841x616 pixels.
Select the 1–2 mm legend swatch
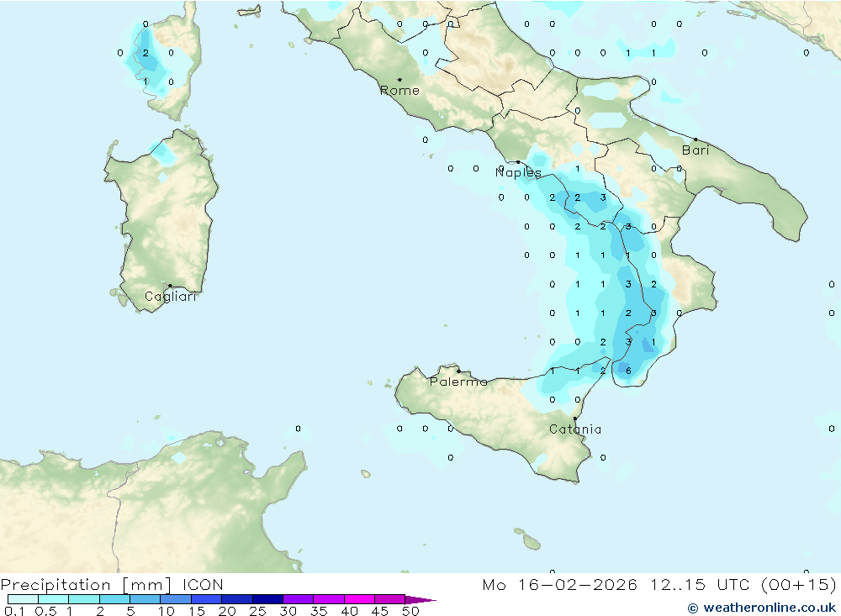point(84,599)
